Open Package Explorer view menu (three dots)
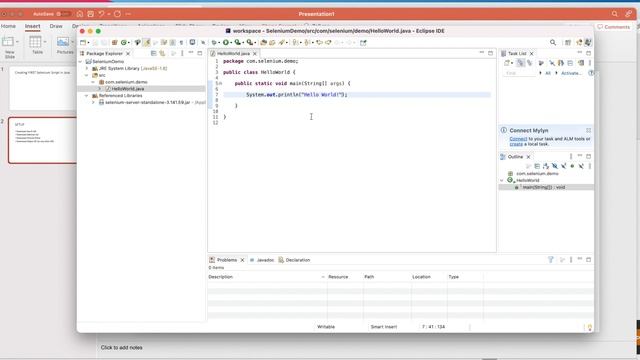The image size is (640, 360). coord(182,53)
